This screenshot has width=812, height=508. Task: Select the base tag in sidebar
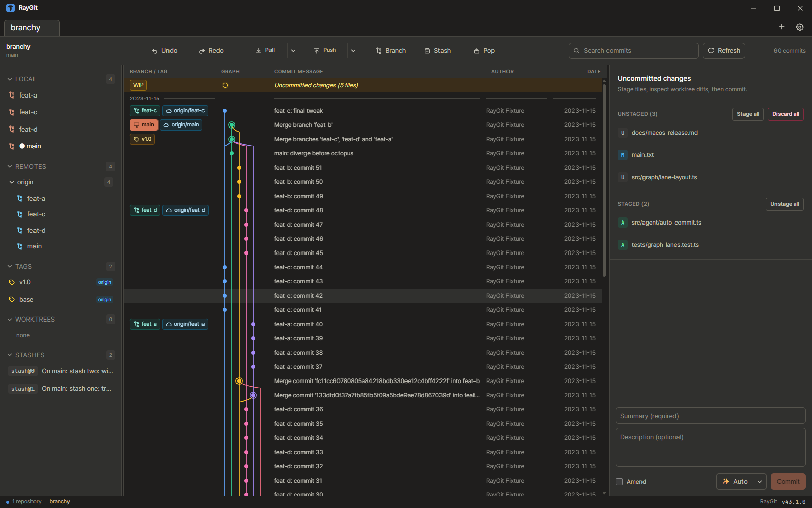coord(61,300)
